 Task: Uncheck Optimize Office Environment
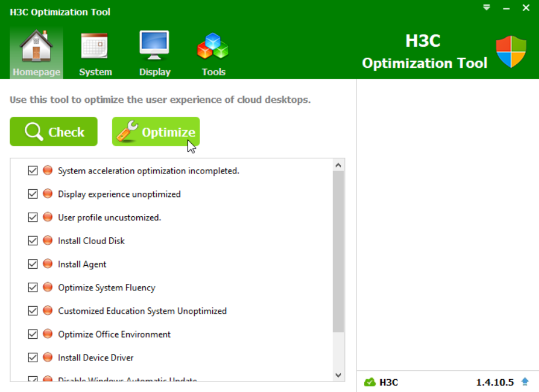click(x=33, y=334)
